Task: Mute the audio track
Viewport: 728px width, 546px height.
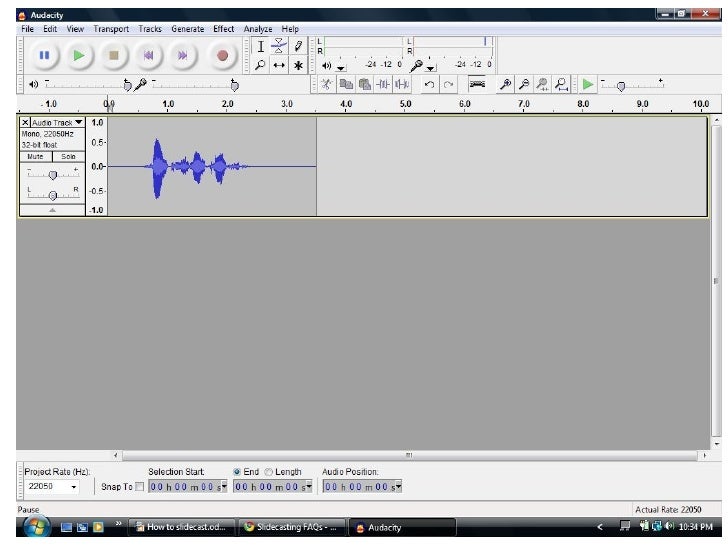Action: pyautogui.click(x=36, y=157)
